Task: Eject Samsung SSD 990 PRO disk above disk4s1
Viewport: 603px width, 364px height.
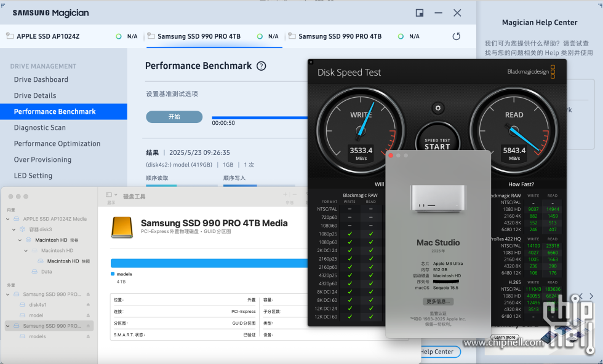Action: [x=88, y=295]
